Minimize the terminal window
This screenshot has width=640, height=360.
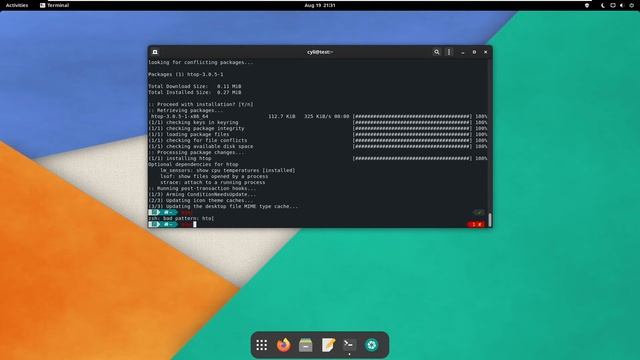click(x=463, y=52)
